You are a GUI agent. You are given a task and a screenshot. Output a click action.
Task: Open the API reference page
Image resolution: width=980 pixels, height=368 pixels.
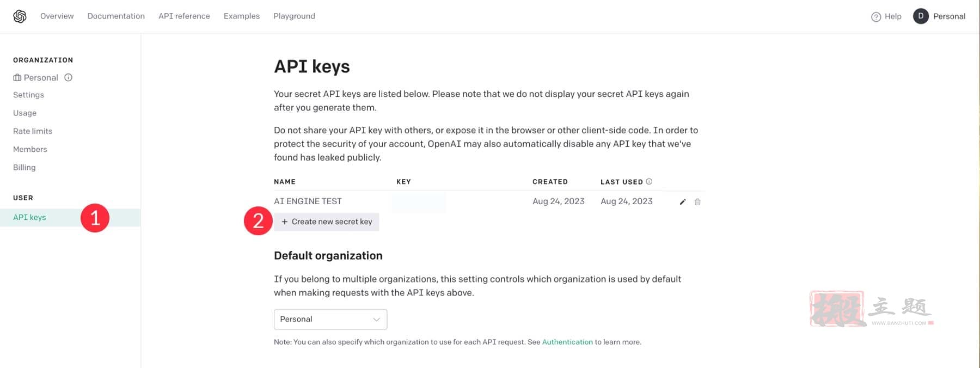click(184, 16)
